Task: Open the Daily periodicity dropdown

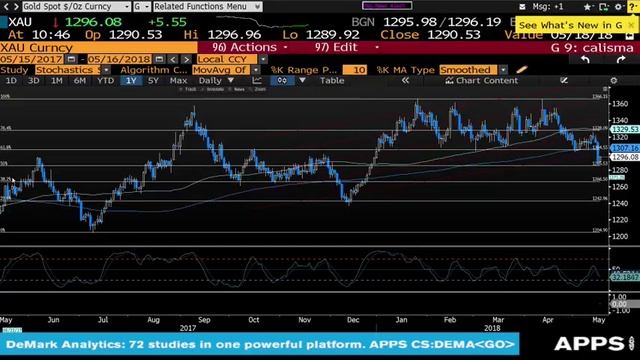Action: click(x=216, y=80)
